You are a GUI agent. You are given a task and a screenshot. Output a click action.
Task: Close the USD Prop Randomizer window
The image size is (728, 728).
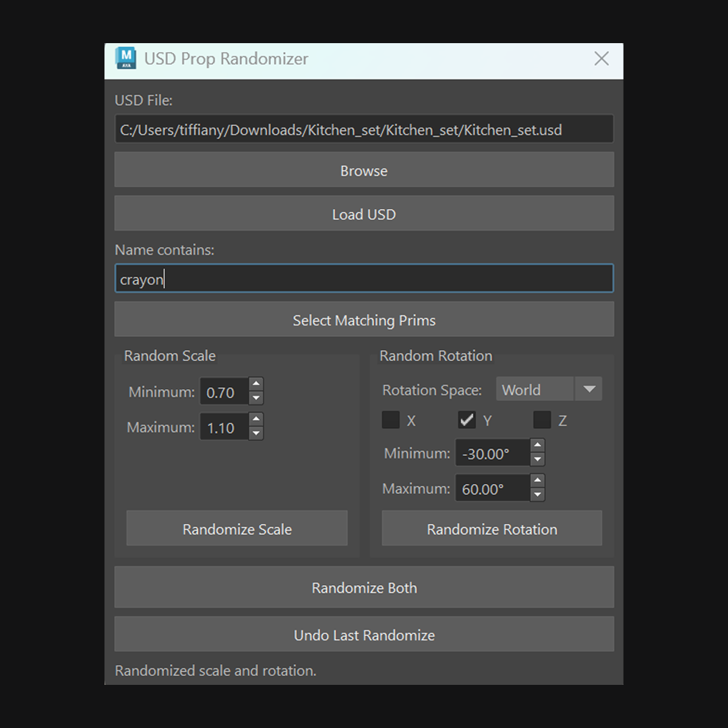click(x=601, y=59)
